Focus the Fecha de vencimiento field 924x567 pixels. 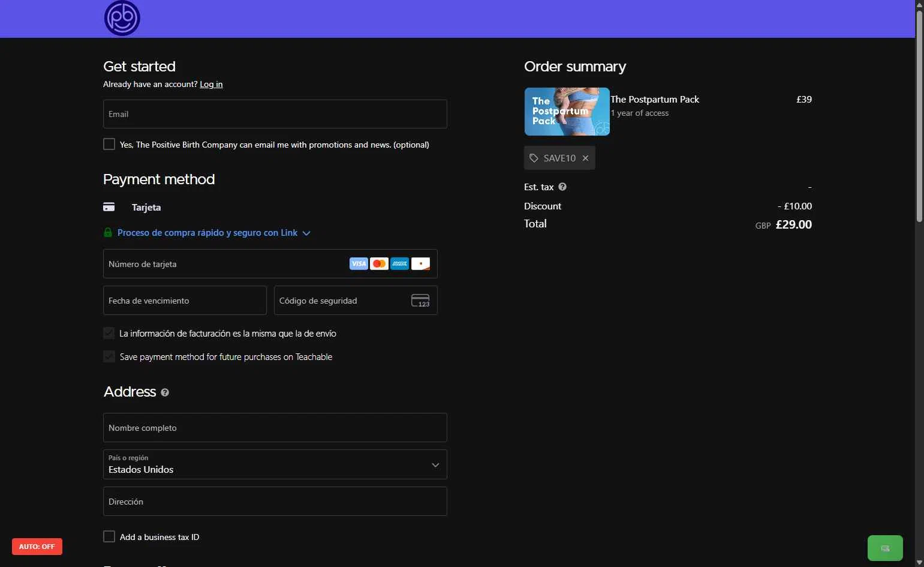coord(185,301)
